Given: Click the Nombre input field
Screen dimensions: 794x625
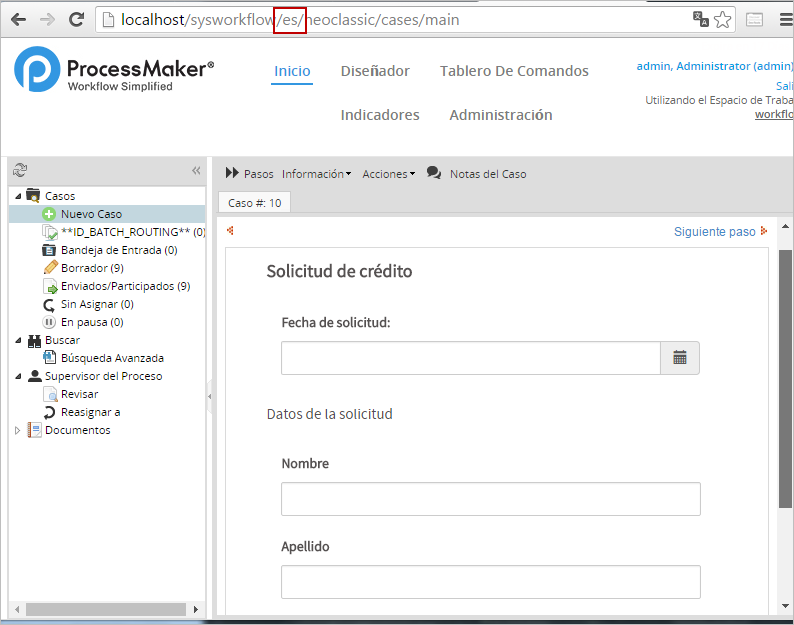Looking at the screenshot, I should tap(490, 499).
